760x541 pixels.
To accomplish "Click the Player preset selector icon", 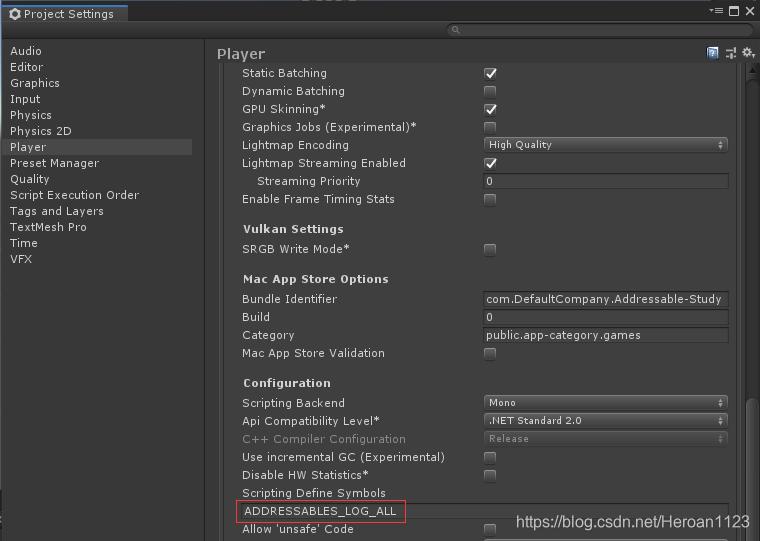I will [x=730, y=53].
